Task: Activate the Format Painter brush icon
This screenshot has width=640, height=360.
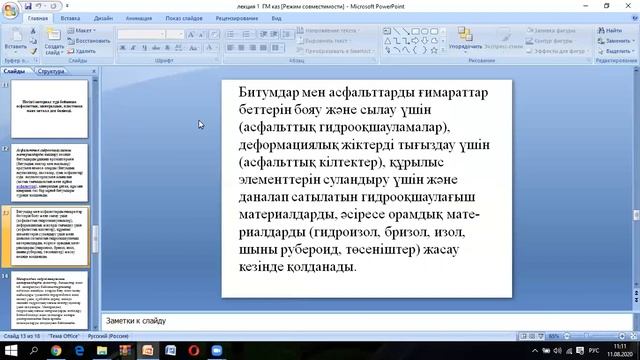Action: point(33,51)
